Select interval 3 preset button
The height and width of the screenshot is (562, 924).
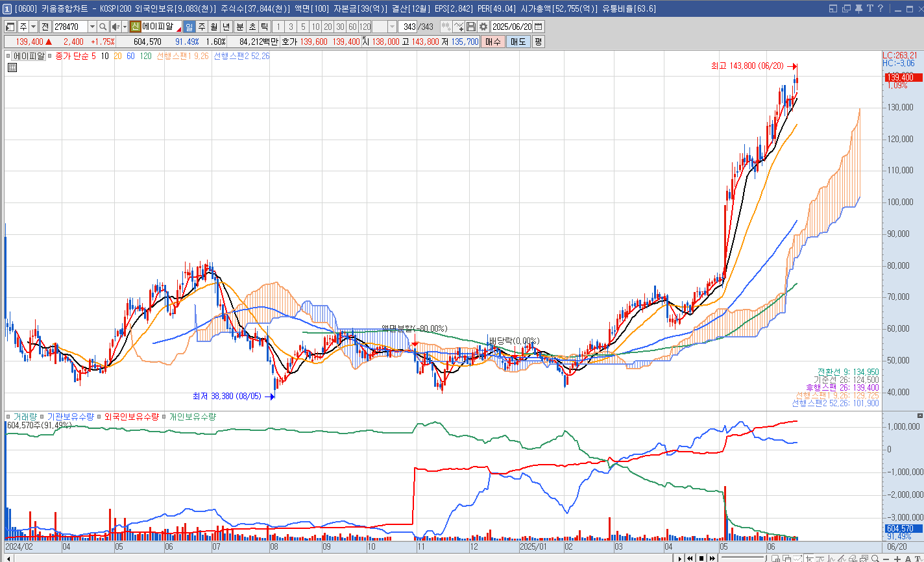coord(291,27)
